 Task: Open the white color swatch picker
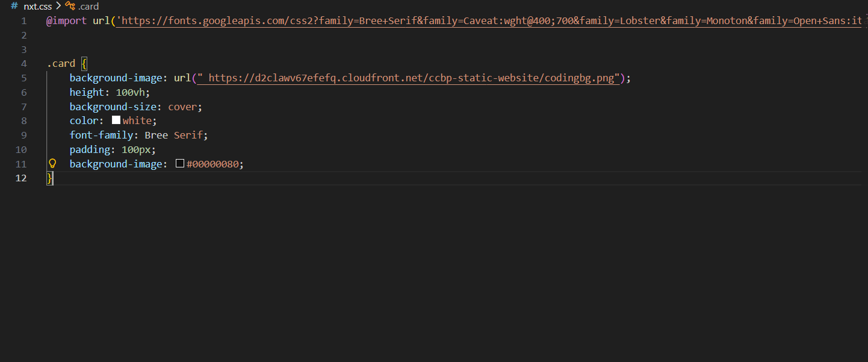[116, 120]
